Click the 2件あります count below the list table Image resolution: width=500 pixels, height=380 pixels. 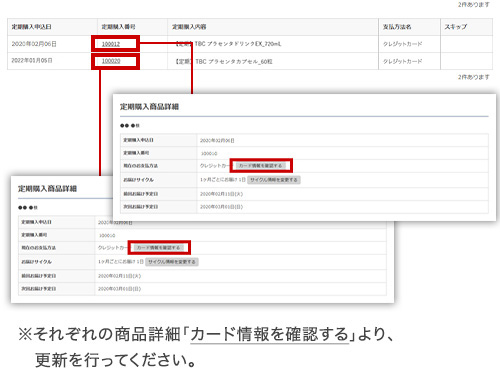point(474,77)
